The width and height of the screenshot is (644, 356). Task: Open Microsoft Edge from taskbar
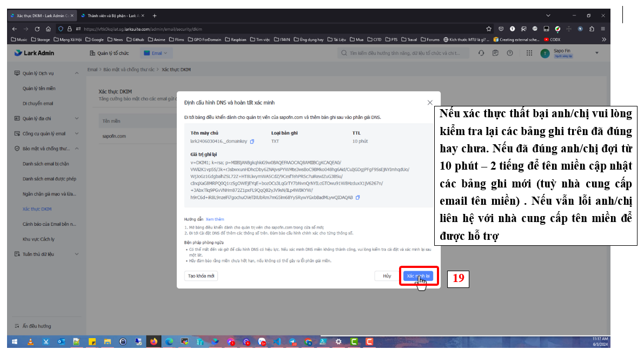(169, 341)
